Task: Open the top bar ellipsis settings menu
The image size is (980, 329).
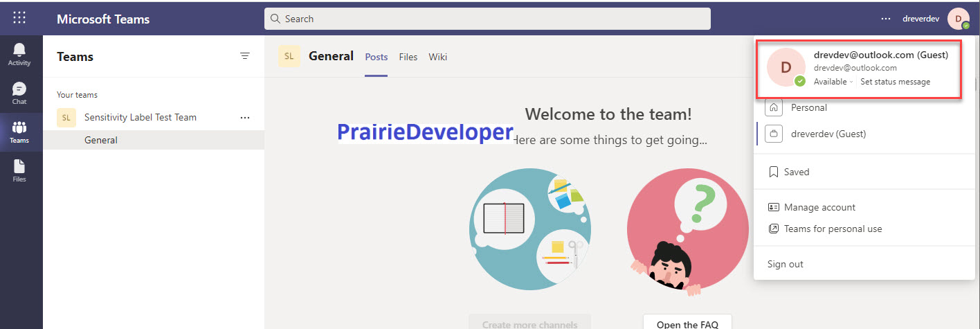Action: (x=886, y=19)
